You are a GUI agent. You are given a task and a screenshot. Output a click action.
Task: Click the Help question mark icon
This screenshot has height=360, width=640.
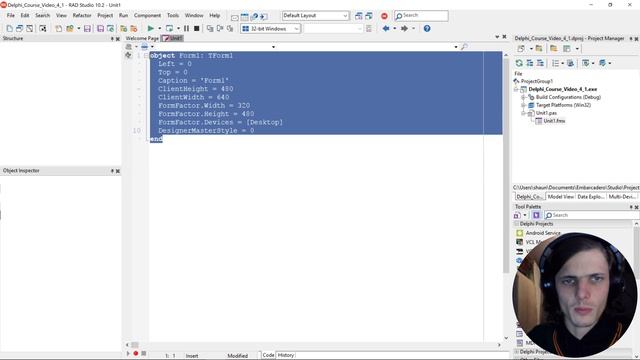click(x=427, y=29)
